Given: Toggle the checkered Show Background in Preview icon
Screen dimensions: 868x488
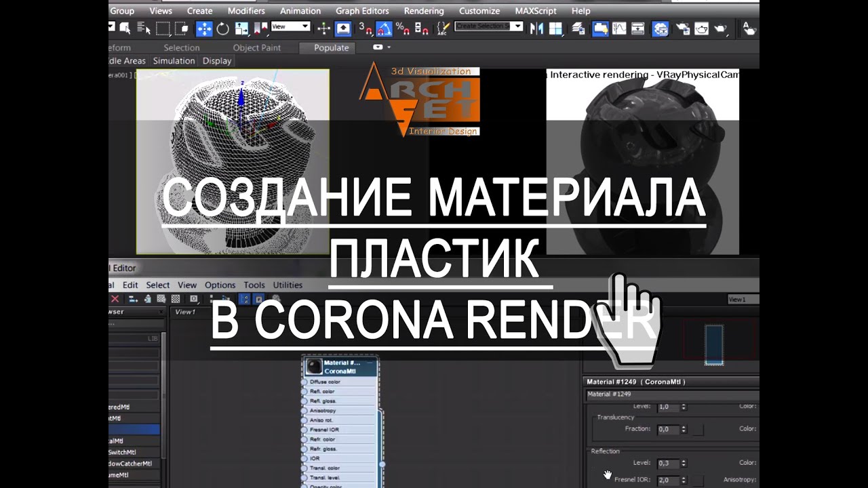Looking at the screenshot, I should pos(176,299).
